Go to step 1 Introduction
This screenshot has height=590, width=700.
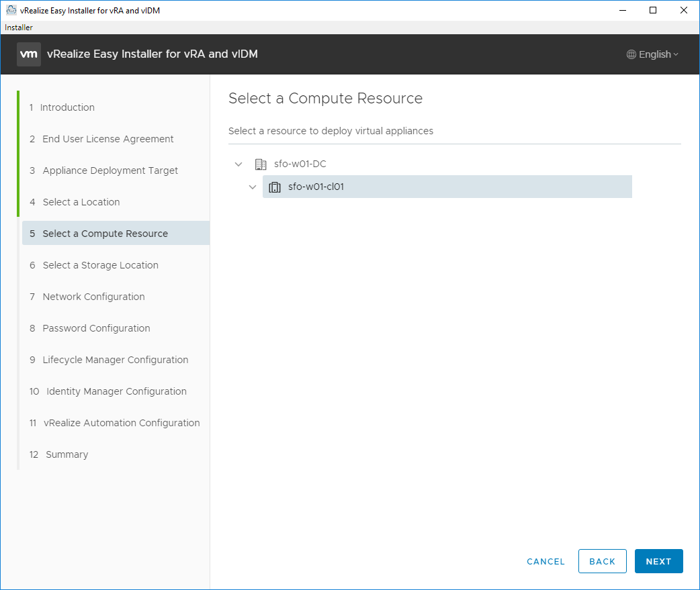[62, 107]
